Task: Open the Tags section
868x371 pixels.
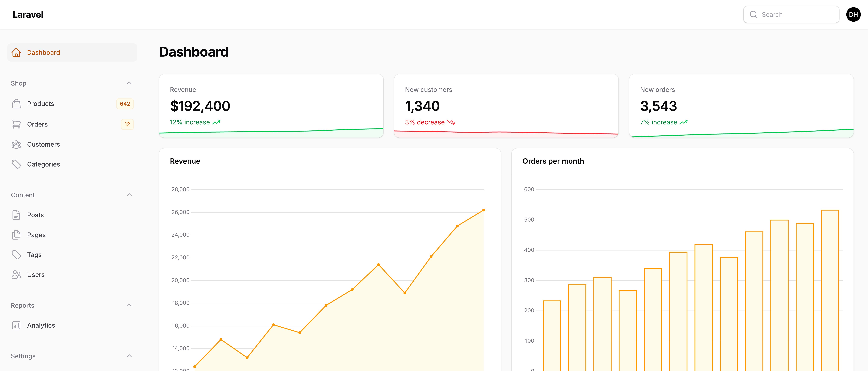Action: pos(72,255)
